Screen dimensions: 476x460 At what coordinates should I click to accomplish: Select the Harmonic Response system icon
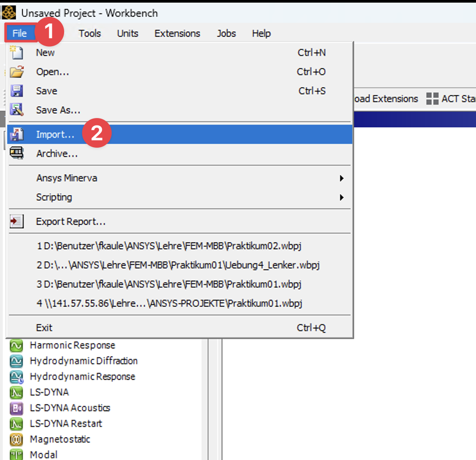coord(16,345)
